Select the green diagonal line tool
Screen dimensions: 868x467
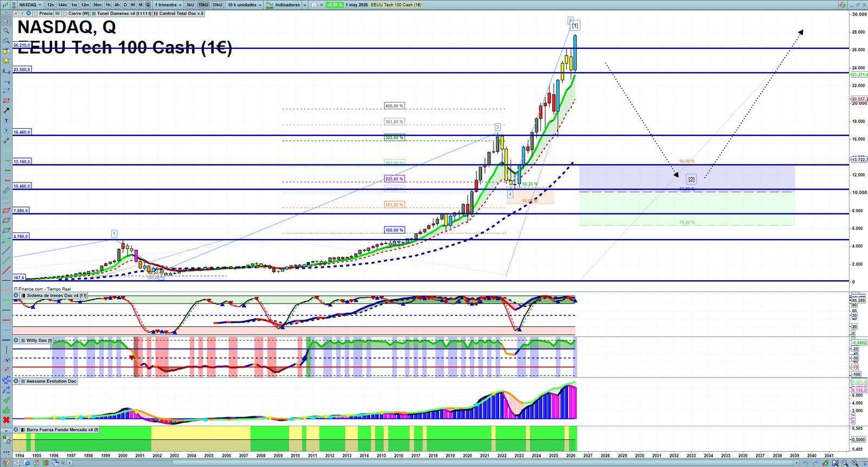coord(7,261)
